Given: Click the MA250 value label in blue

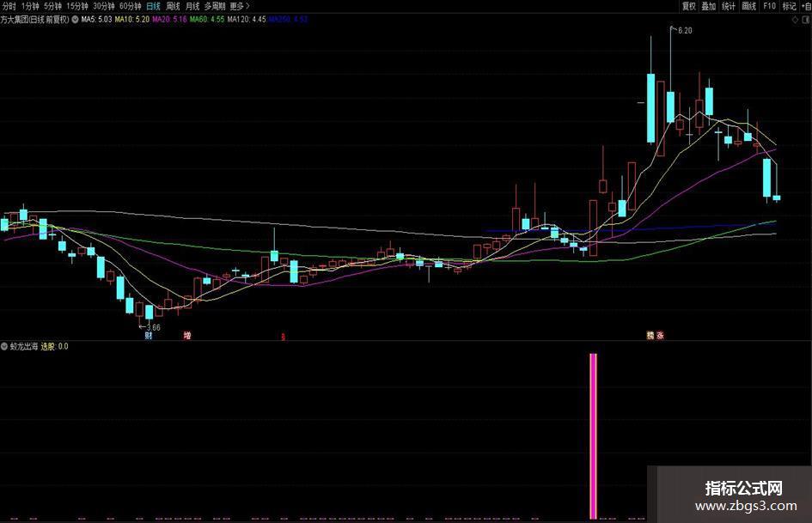Looking at the screenshot, I should point(288,20).
